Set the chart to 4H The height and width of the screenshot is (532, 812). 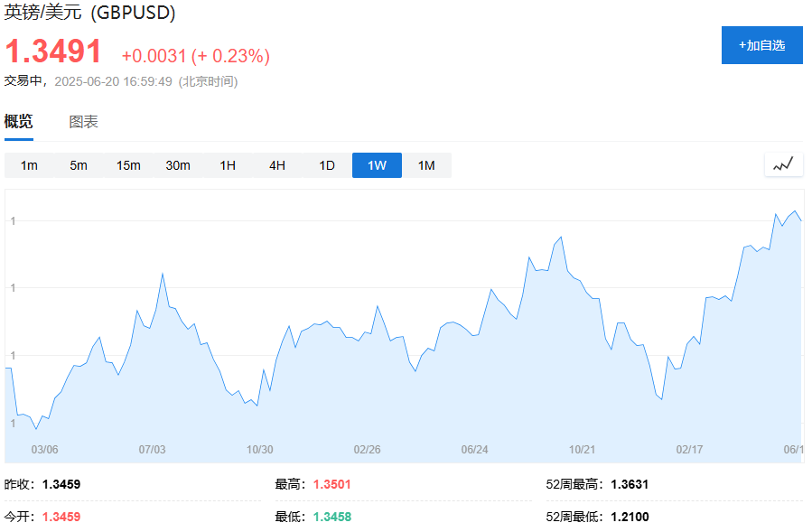(277, 165)
